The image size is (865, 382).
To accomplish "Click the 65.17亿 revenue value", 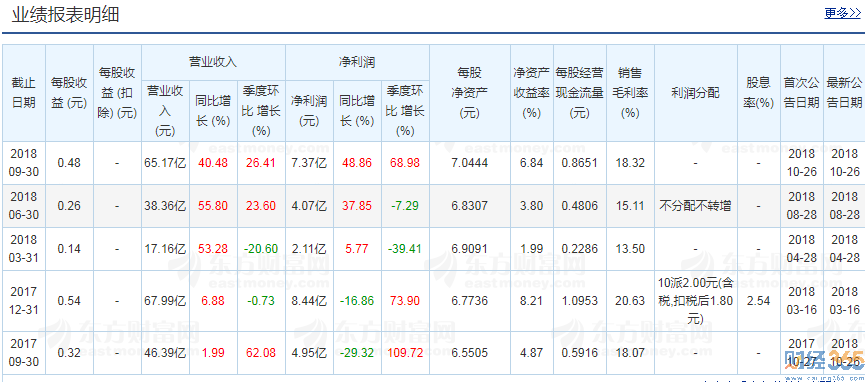I will [165, 163].
